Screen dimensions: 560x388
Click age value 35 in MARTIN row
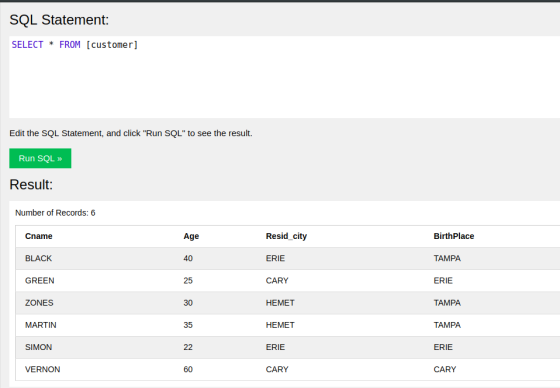pyautogui.click(x=188, y=325)
